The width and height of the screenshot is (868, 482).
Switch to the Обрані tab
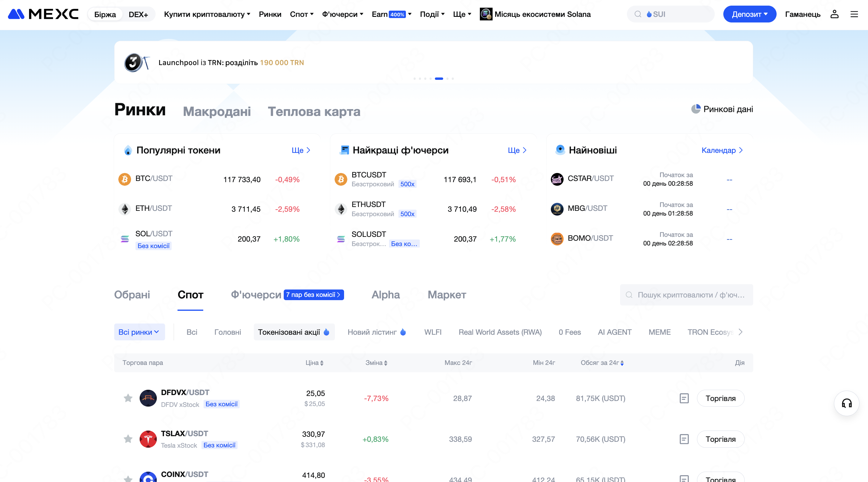click(132, 295)
